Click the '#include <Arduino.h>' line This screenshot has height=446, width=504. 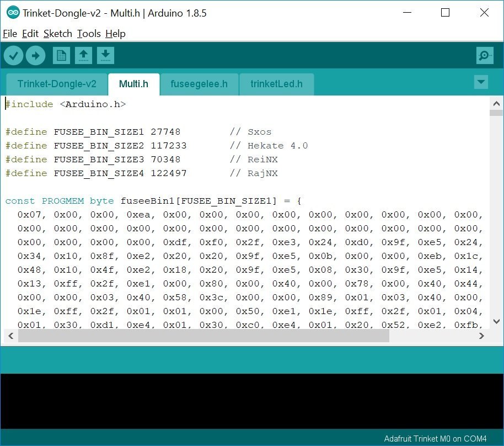click(66, 104)
